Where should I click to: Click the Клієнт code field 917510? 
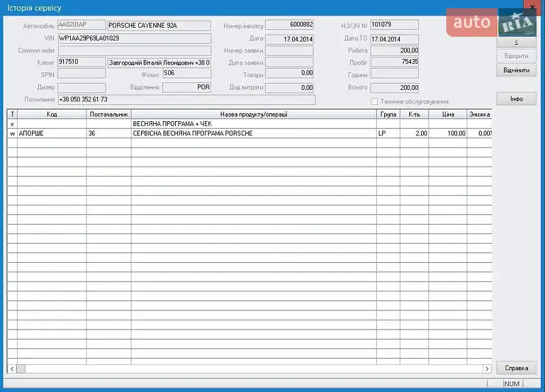point(81,63)
